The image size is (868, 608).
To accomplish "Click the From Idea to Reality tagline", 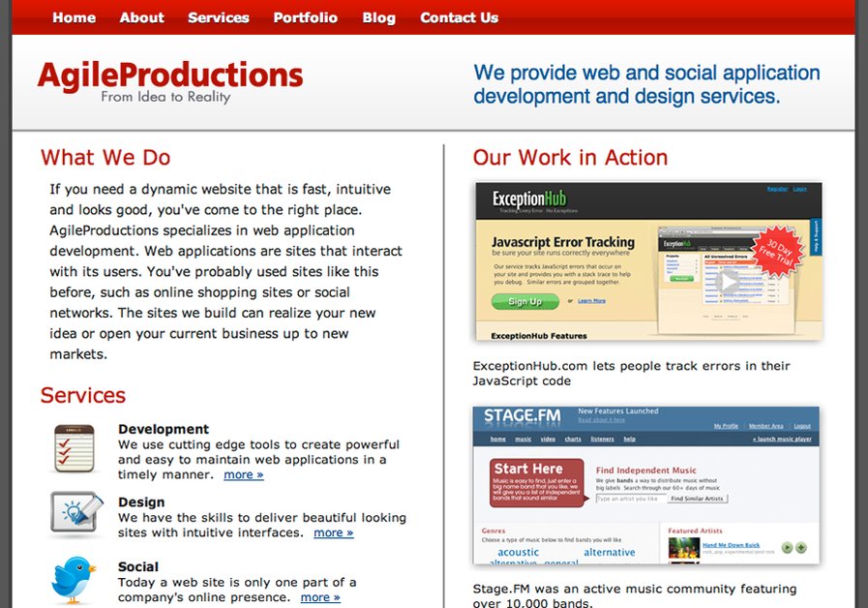I will [x=165, y=97].
